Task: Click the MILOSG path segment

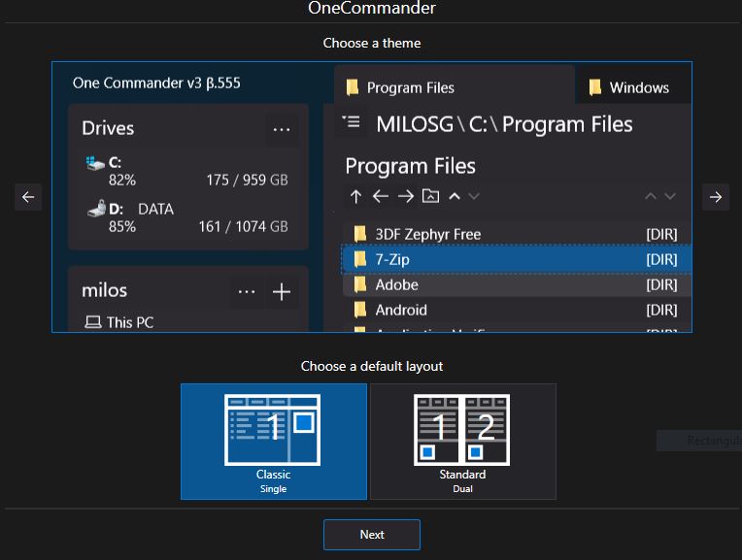Action: (x=415, y=124)
